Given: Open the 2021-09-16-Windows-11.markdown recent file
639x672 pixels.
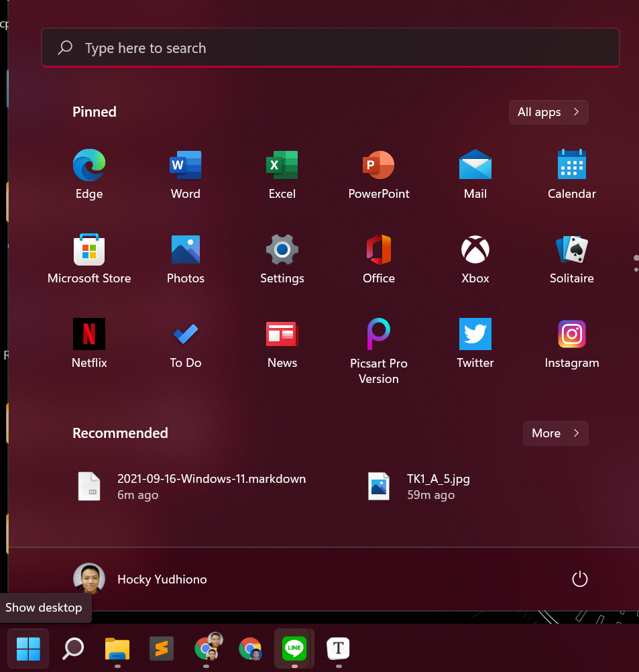Looking at the screenshot, I should click(x=211, y=486).
